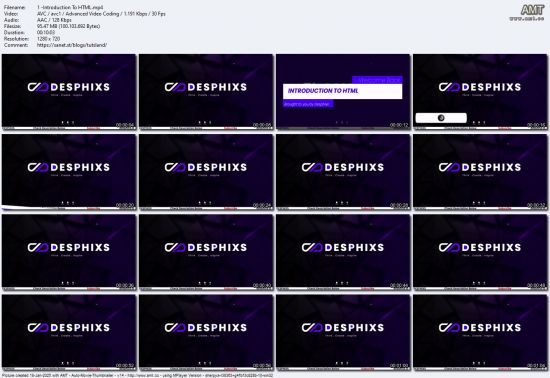
Task: Open the thumbnail stamped 00:00:24
Action: pyautogui.click(x=206, y=172)
